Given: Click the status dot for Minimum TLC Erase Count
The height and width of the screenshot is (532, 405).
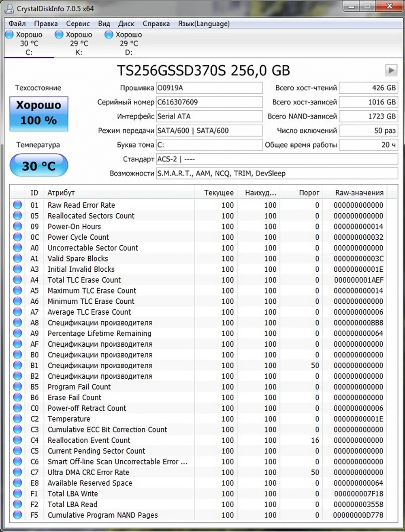Looking at the screenshot, I should 17,301.
